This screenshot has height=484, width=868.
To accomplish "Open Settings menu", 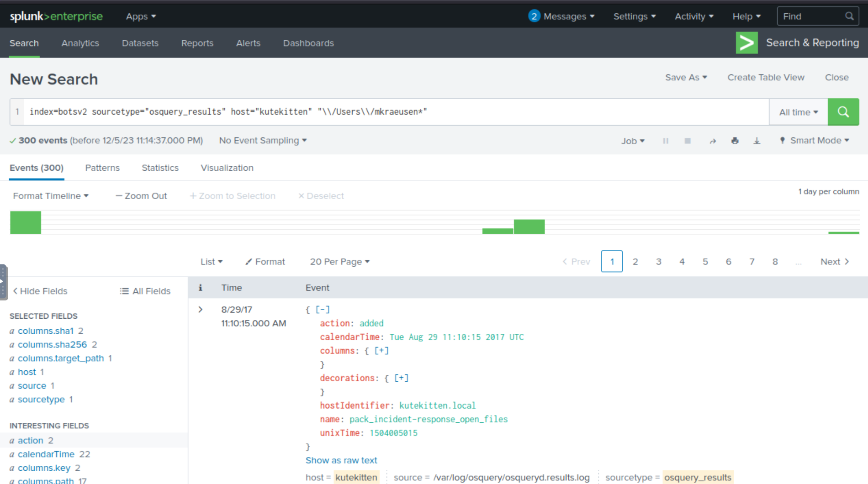I will pyautogui.click(x=635, y=16).
